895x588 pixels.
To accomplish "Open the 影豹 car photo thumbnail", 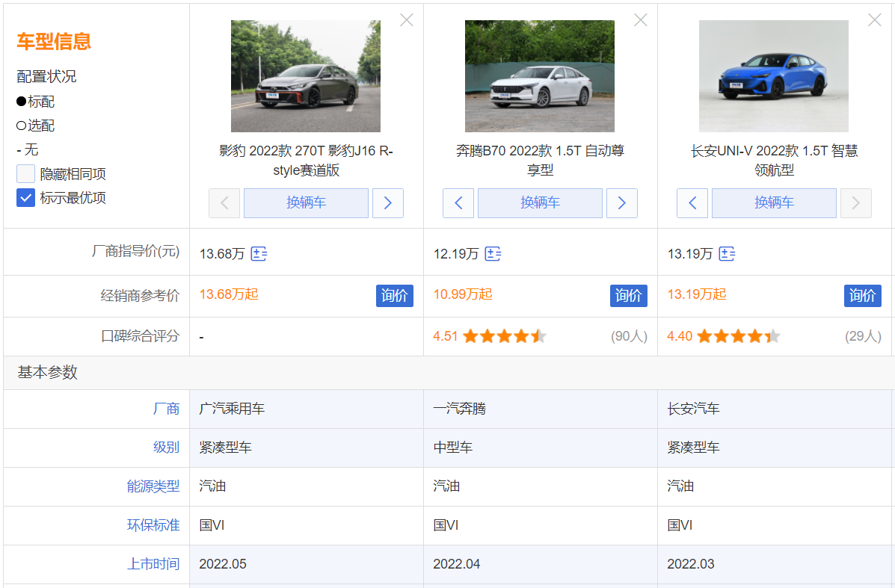I will coord(306,76).
